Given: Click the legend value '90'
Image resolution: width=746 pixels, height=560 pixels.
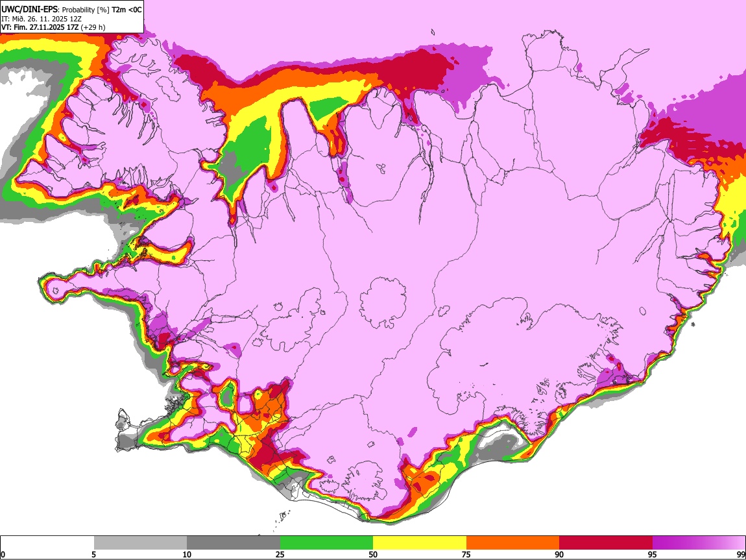Looking at the screenshot, I should 559,555.
